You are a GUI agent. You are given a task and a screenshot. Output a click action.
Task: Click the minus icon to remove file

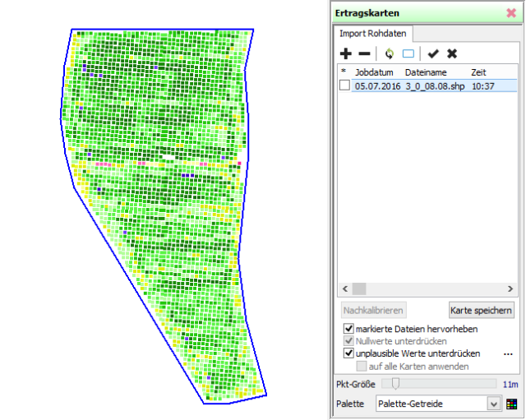(364, 54)
